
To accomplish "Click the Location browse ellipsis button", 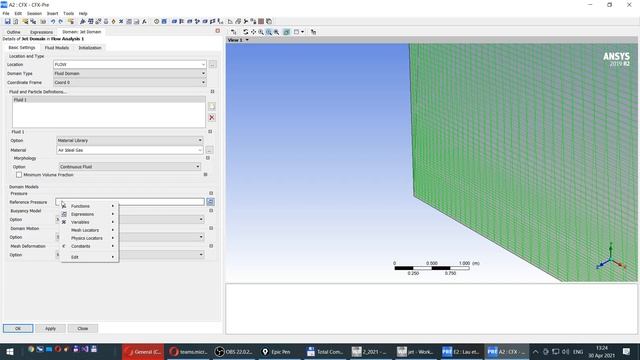I will 213,64.
